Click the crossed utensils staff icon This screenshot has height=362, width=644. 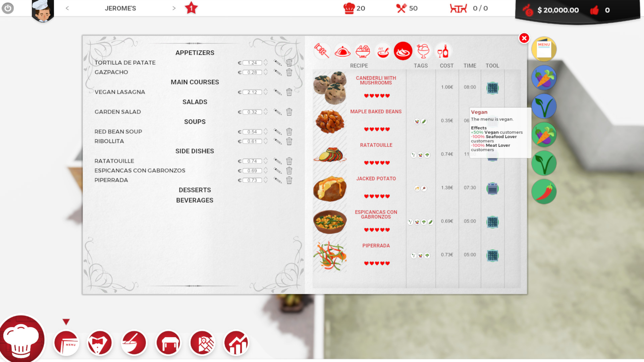(401, 8)
